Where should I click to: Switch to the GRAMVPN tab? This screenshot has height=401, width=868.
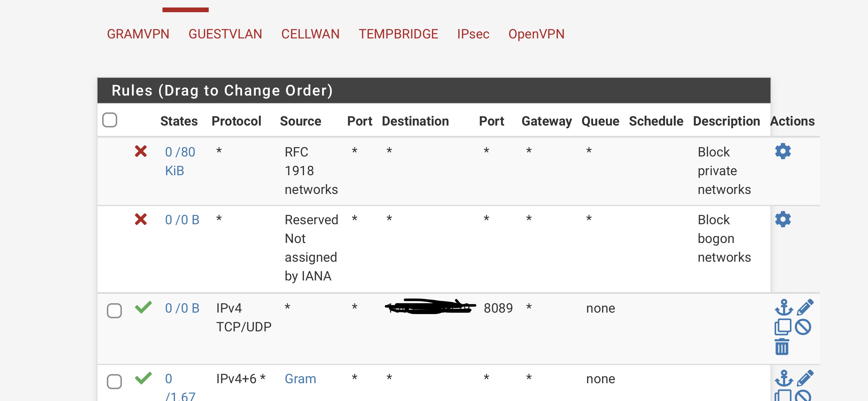point(138,34)
